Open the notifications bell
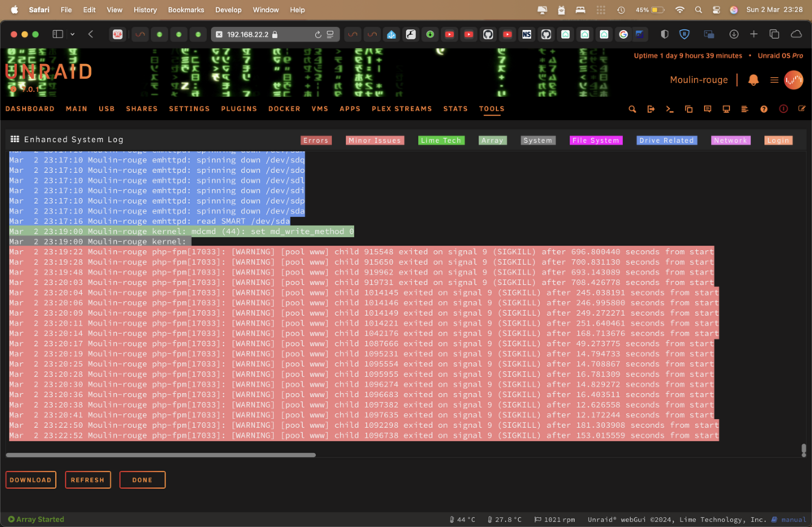812x527 pixels. (x=754, y=80)
